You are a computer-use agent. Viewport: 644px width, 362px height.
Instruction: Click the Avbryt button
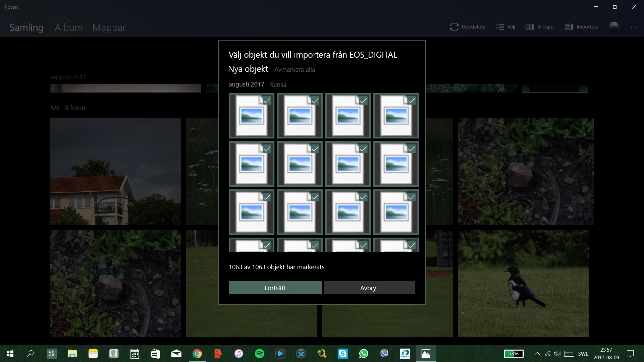tap(369, 288)
